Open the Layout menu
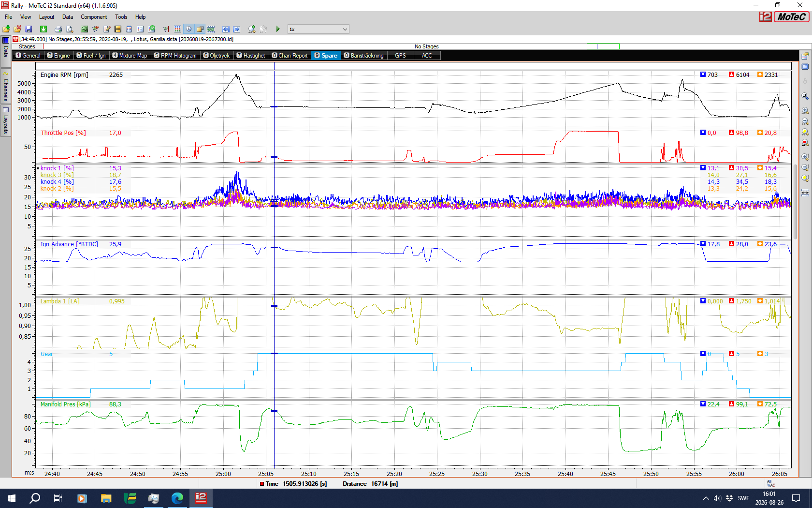The image size is (812, 508). coord(46,17)
